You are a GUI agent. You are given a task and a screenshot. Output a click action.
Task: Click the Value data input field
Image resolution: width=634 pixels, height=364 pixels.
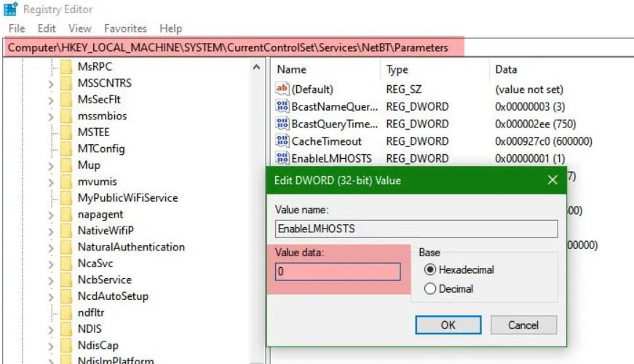pos(338,272)
